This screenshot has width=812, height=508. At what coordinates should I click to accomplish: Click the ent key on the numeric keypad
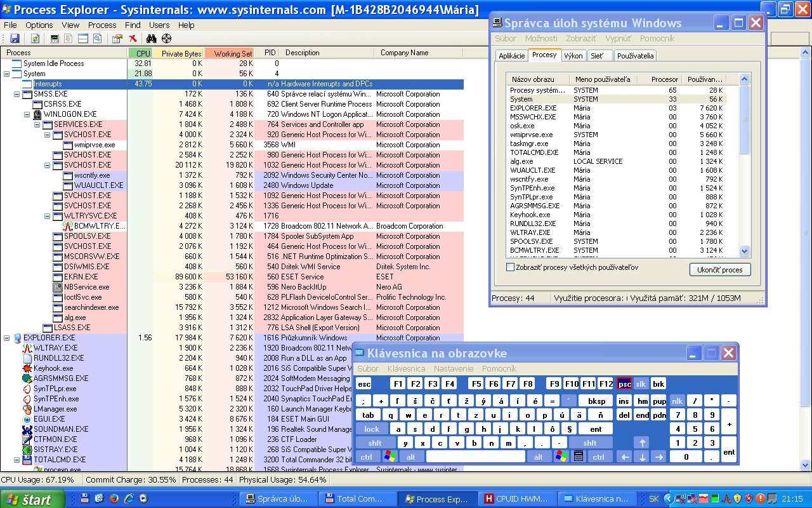tap(729, 450)
